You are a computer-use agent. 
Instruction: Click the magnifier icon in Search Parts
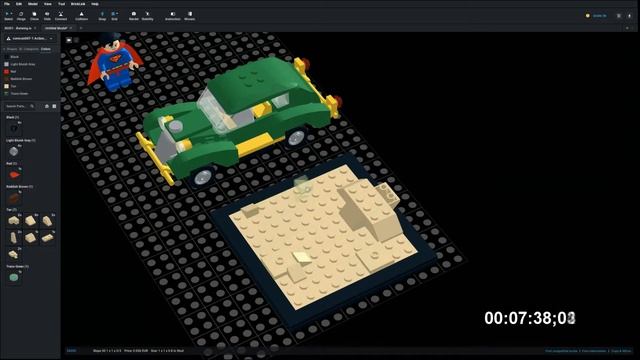pos(32,106)
